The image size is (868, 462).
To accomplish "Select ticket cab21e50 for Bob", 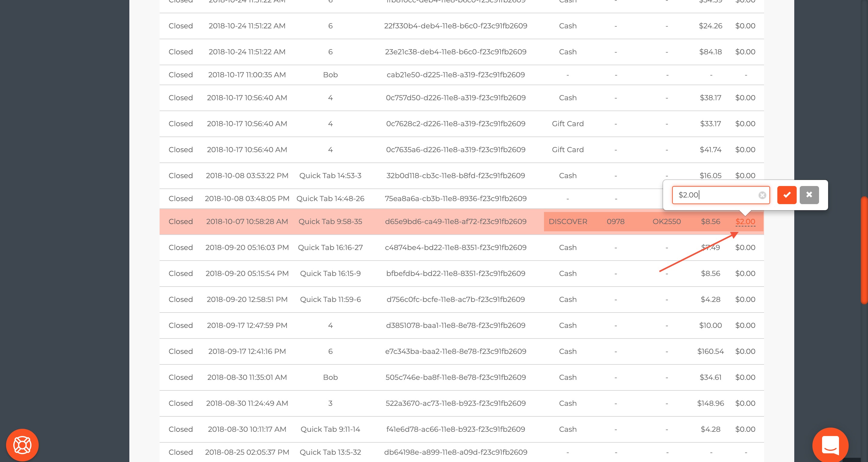I will pos(455,75).
